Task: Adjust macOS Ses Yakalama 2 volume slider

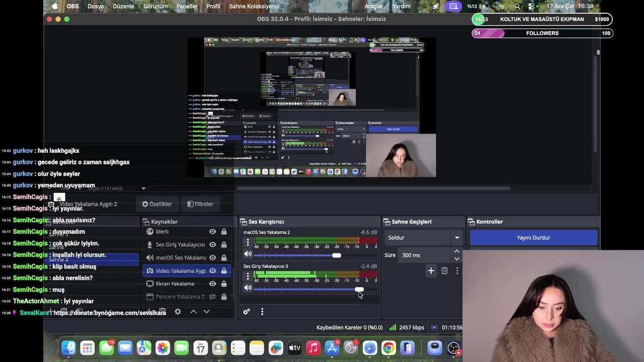Action: (x=337, y=255)
